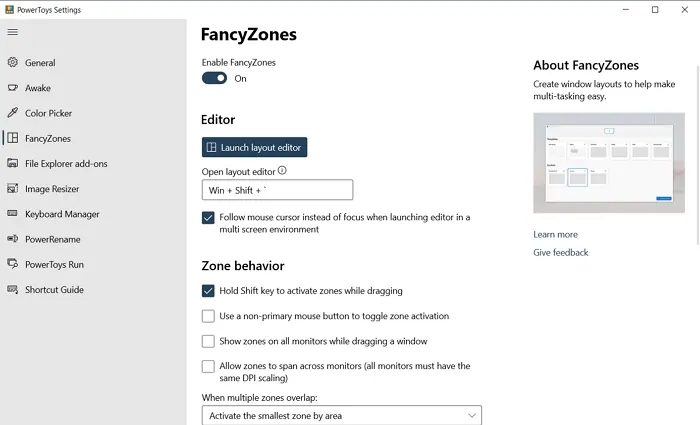The image size is (700, 425).
Task: Click the Image Resizer icon
Action: click(12, 188)
